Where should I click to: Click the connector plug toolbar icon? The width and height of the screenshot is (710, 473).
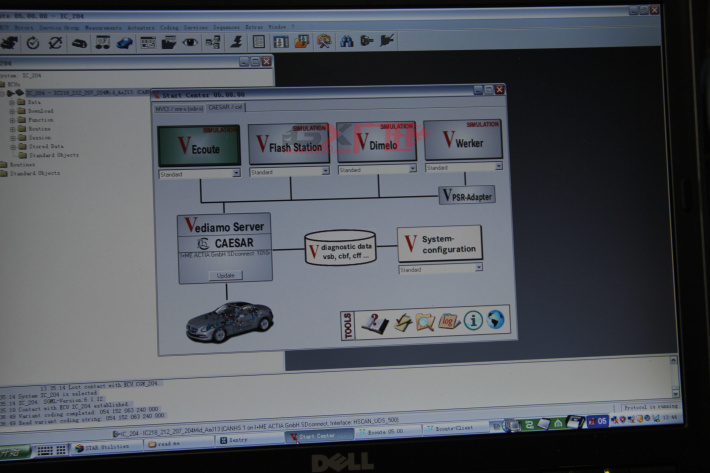(x=366, y=41)
